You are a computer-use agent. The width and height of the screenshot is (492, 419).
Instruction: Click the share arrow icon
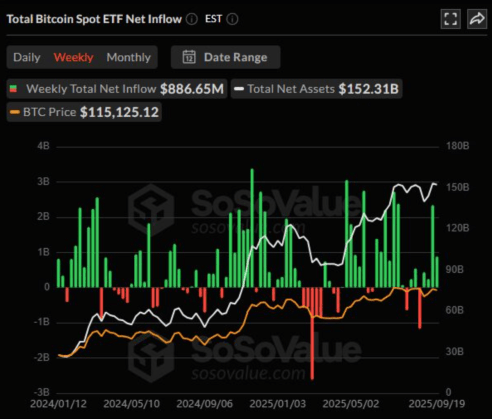(x=477, y=19)
